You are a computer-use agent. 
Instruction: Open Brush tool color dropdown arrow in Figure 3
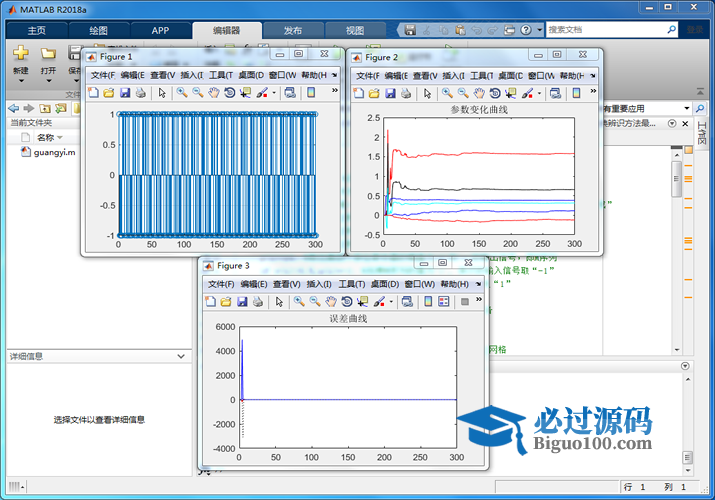(x=391, y=301)
